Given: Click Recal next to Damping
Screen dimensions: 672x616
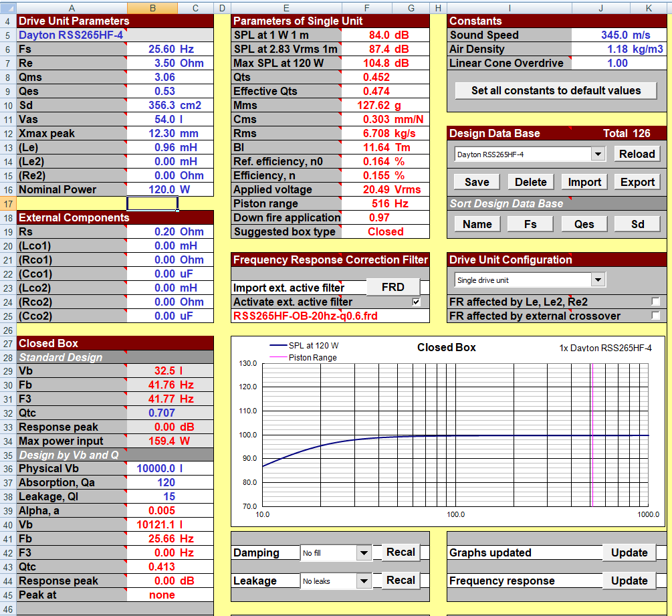Looking at the screenshot, I should click(401, 552).
